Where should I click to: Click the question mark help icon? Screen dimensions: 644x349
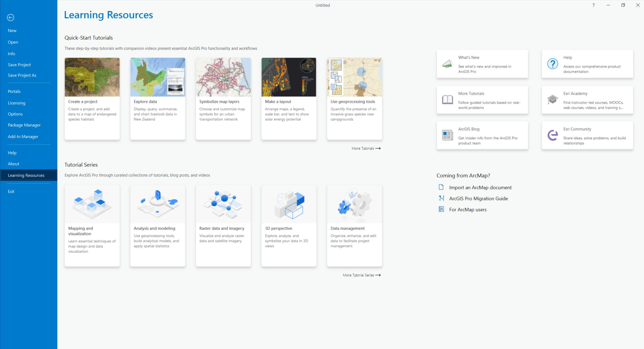pos(593,5)
